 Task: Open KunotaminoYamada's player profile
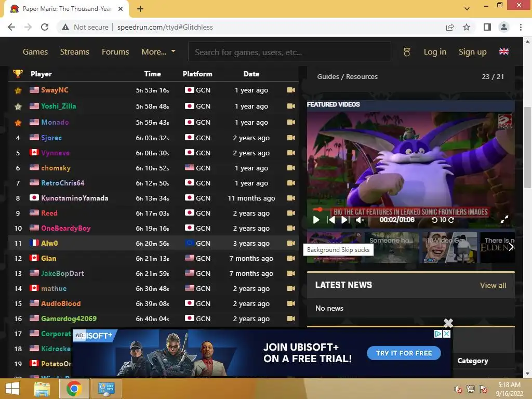[75, 198]
